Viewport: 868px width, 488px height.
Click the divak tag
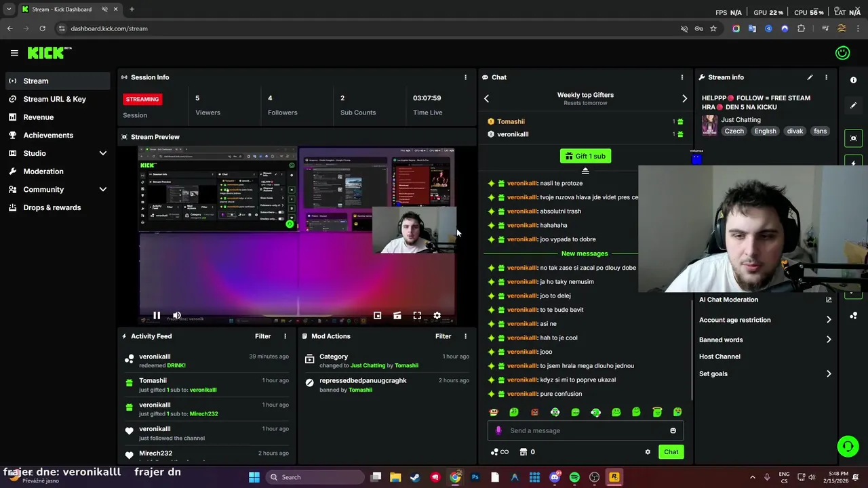795,131
